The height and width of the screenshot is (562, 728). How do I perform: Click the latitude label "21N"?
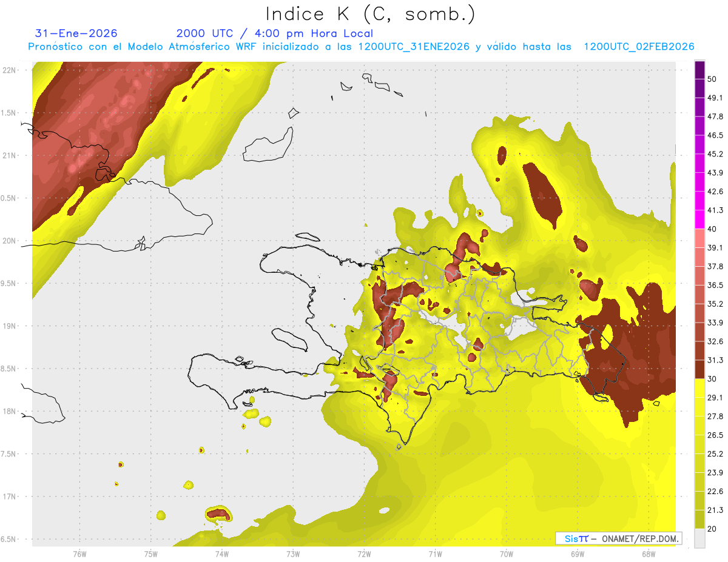point(8,155)
